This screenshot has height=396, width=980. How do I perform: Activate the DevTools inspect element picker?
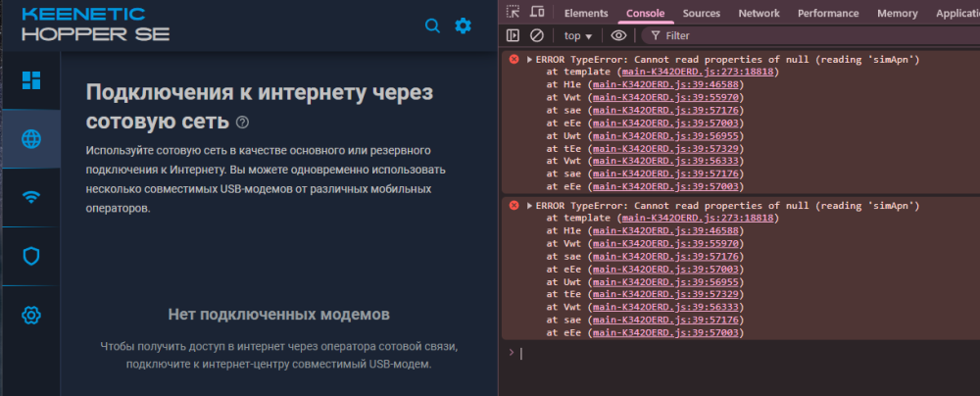514,12
